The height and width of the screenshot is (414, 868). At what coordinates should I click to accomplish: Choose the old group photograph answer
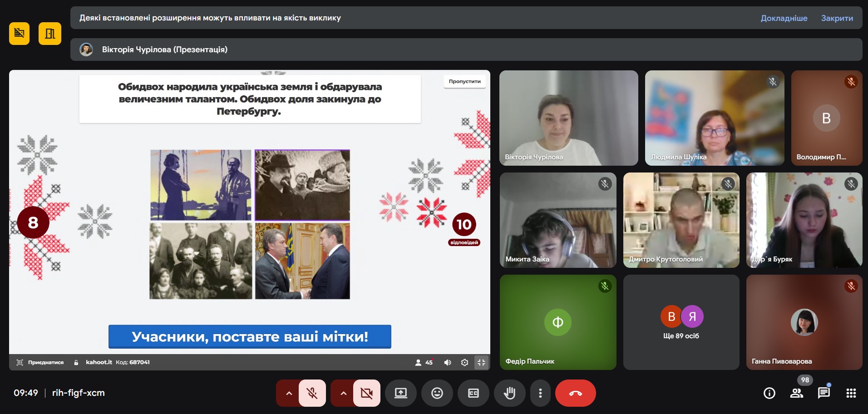201,261
